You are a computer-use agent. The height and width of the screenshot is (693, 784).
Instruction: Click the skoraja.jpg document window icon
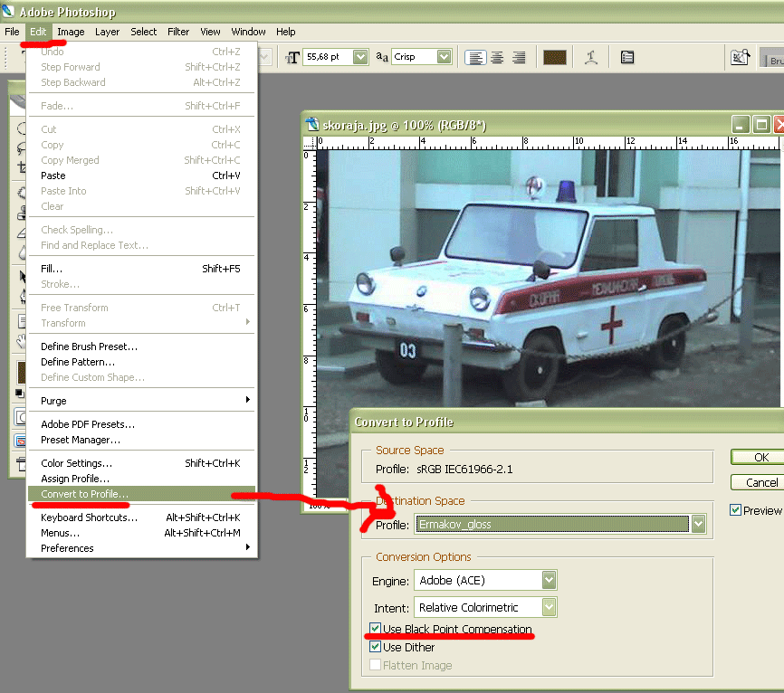312,124
